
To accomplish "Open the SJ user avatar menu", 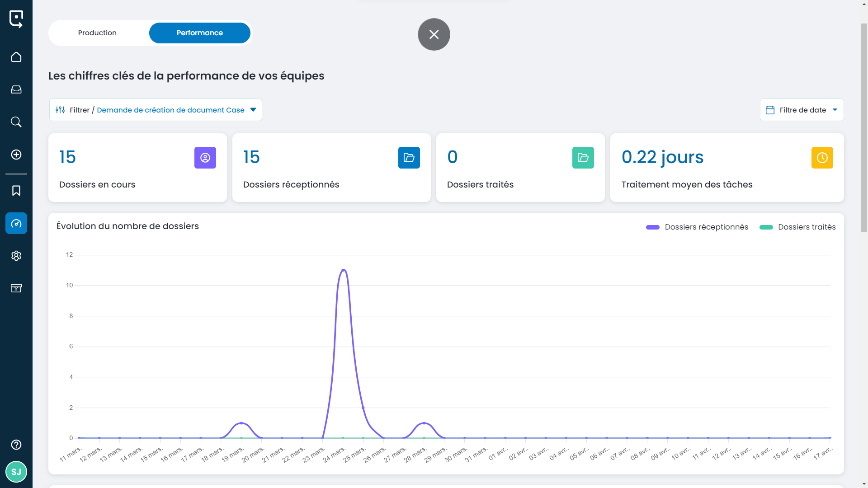I will click(x=16, y=472).
